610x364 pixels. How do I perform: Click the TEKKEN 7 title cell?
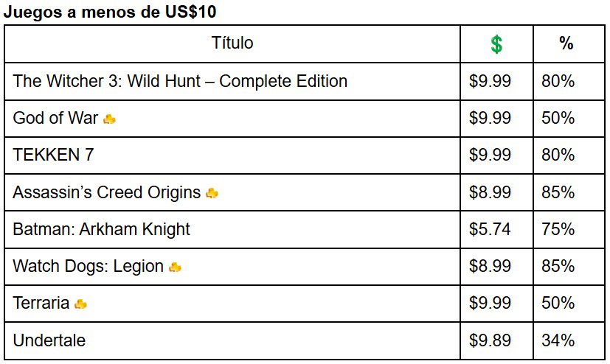point(232,155)
